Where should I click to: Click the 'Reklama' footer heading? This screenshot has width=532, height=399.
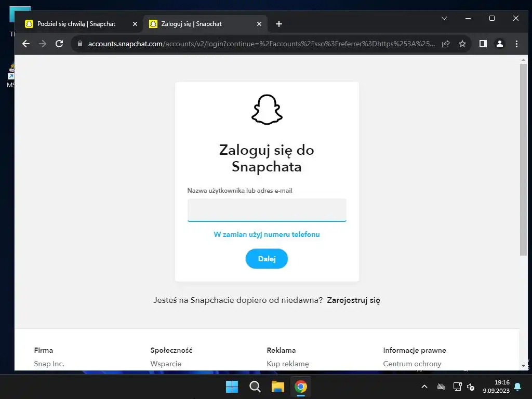(x=281, y=350)
